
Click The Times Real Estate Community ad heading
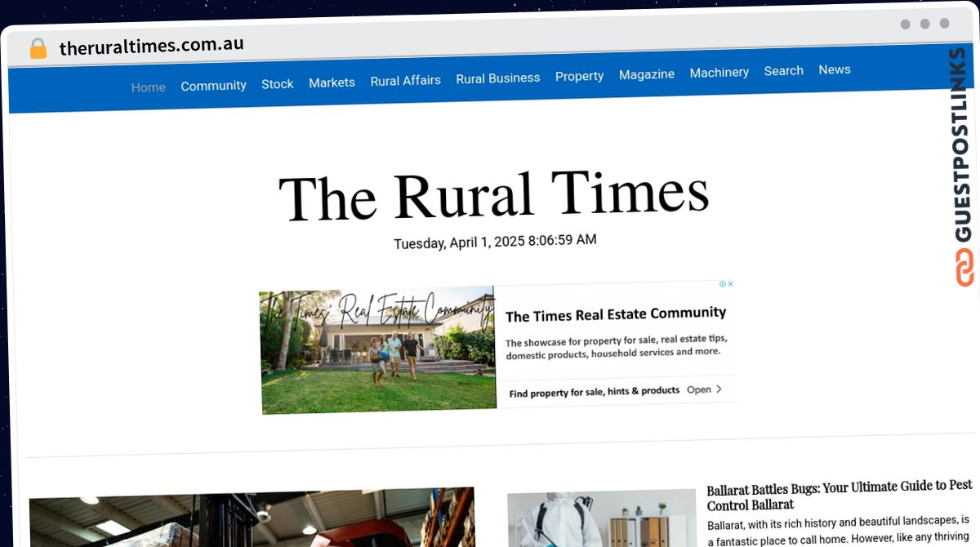[x=616, y=314]
